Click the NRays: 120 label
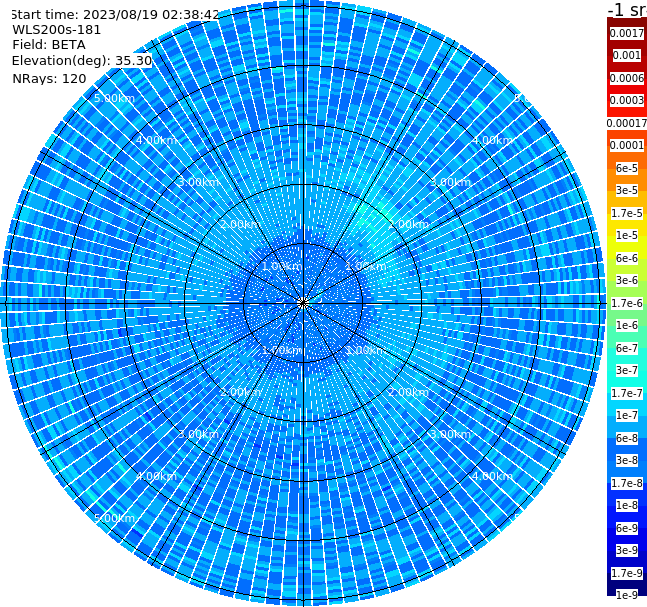This screenshot has width=647, height=607. (x=49, y=79)
